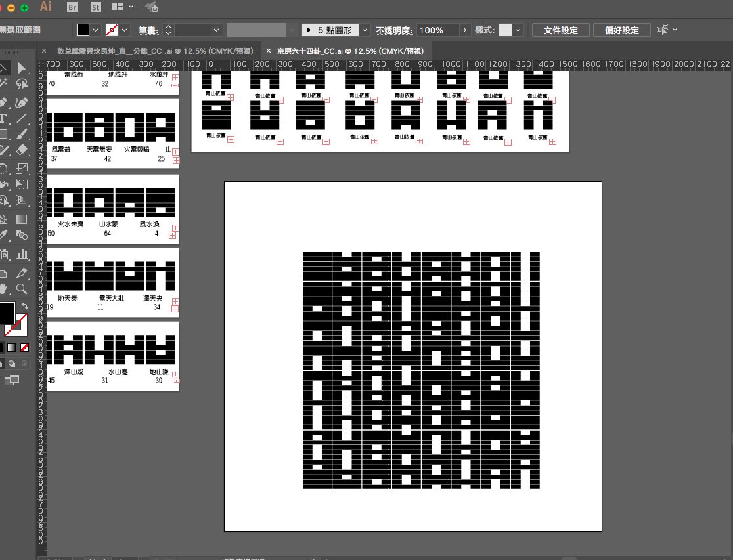Select the Column Graph tool
Viewport: 733px width, 560px height.
tap(22, 254)
